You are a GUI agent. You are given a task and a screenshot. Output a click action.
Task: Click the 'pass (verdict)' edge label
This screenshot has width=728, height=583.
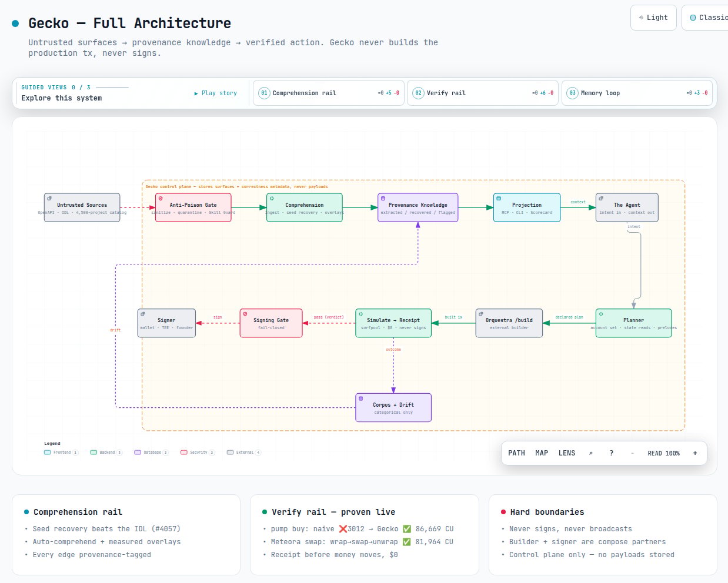point(329,317)
